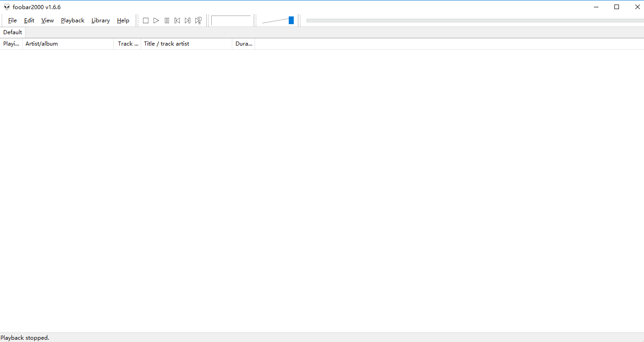This screenshot has width=644, height=342.
Task: Select the Previous track icon
Action: coord(177,20)
